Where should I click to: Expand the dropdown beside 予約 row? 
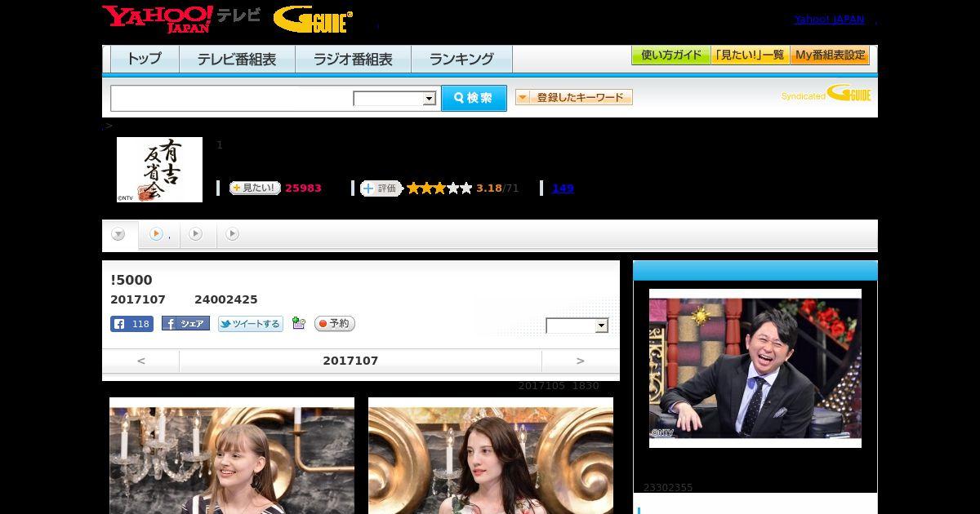577,326
